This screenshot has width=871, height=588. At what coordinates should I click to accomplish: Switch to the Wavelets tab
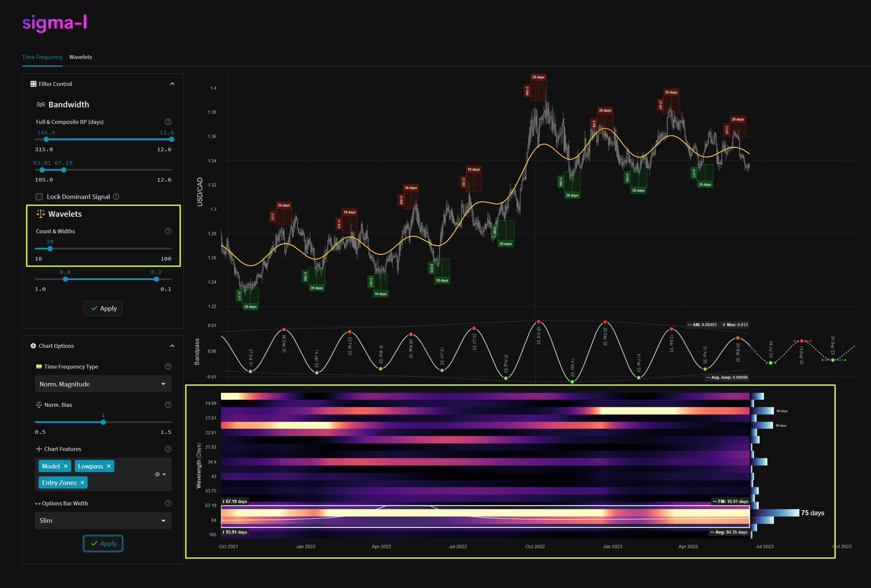(x=81, y=57)
